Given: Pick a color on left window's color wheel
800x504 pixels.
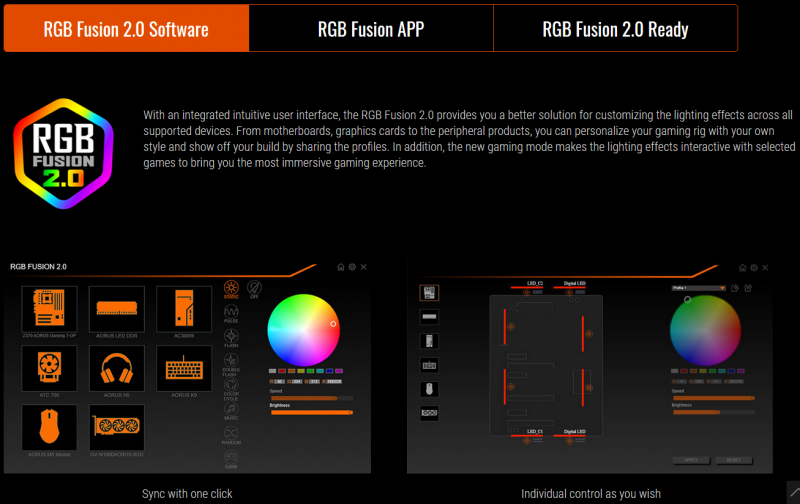Looking at the screenshot, I should pyautogui.click(x=304, y=330).
